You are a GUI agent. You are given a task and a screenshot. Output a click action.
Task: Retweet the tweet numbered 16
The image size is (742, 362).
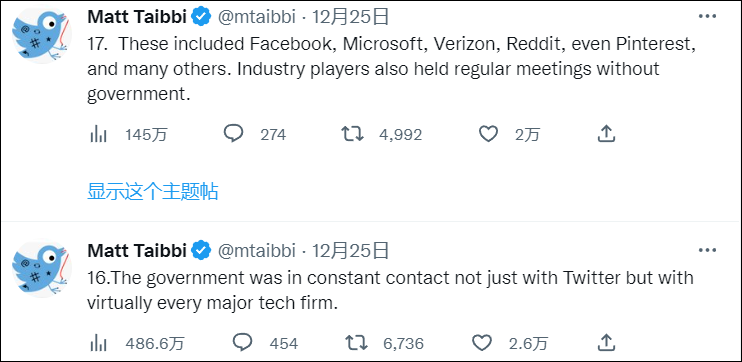(x=356, y=343)
